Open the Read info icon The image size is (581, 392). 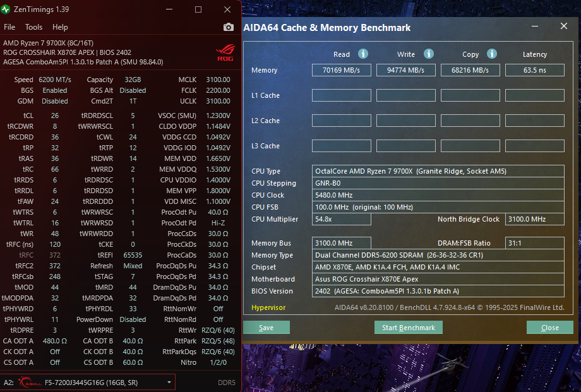point(363,54)
